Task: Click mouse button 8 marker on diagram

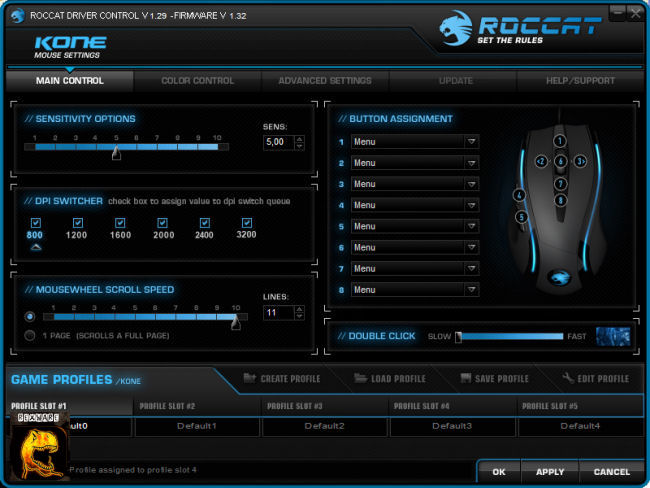Action: pos(560,201)
